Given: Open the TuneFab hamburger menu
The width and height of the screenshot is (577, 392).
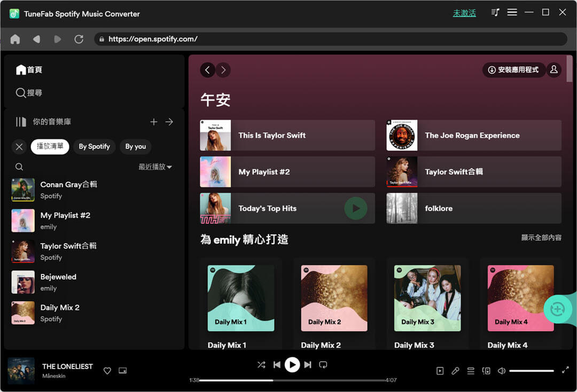Looking at the screenshot, I should click(x=512, y=12).
